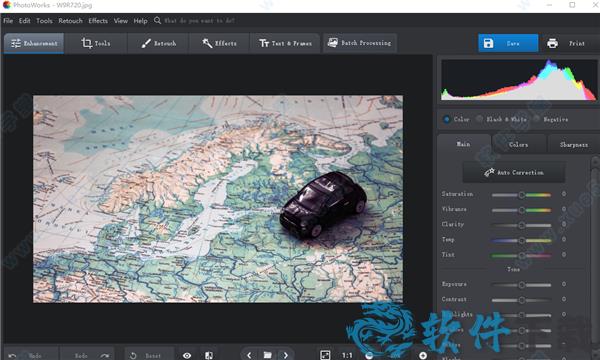Image resolution: width=600 pixels, height=360 pixels.
Task: Click the zoom out minus icon
Action: [369, 355]
